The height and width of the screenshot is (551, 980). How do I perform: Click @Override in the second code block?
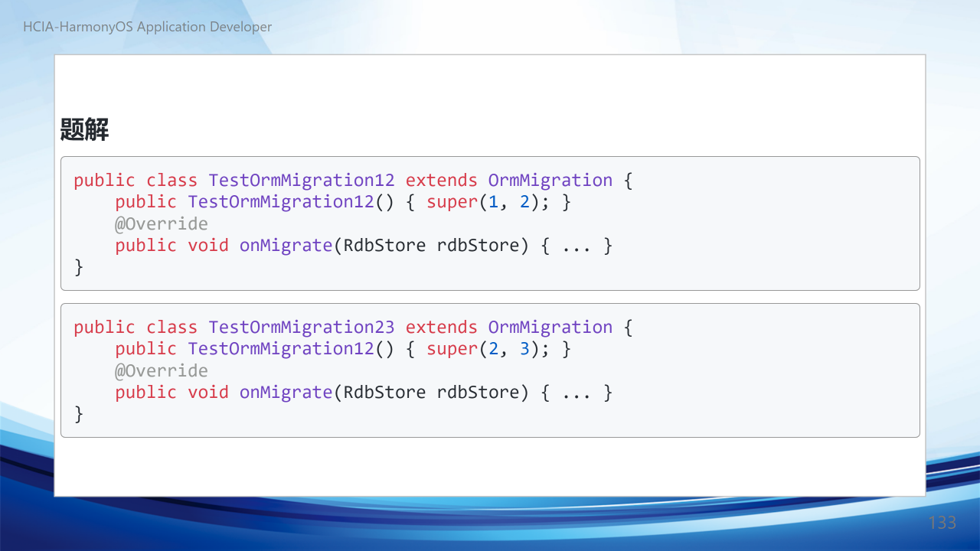[x=162, y=371]
